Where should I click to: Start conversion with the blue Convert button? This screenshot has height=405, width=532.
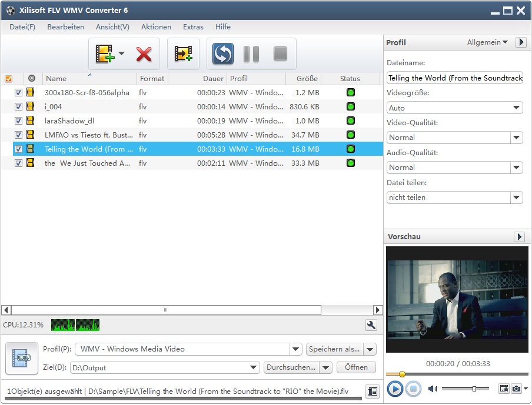[223, 53]
